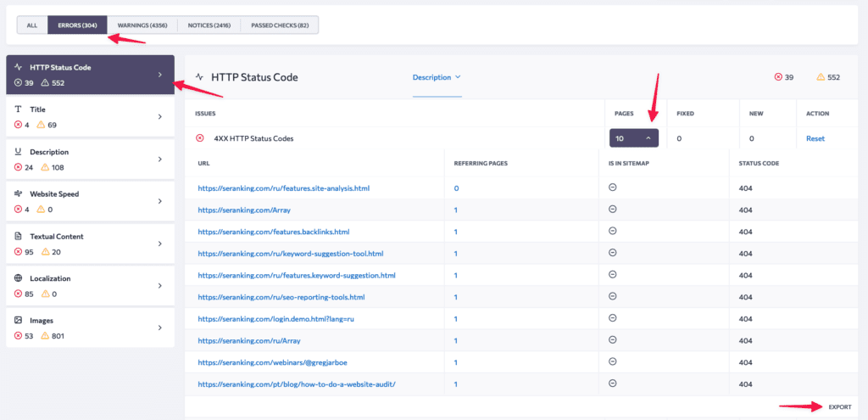The image size is (868, 420).
Task: Expand the Images category chevron
Action: [x=159, y=328]
